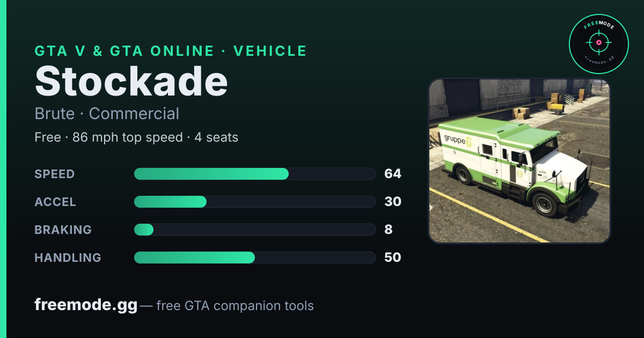
Task: Click the HANDLING label
Action: (68, 258)
